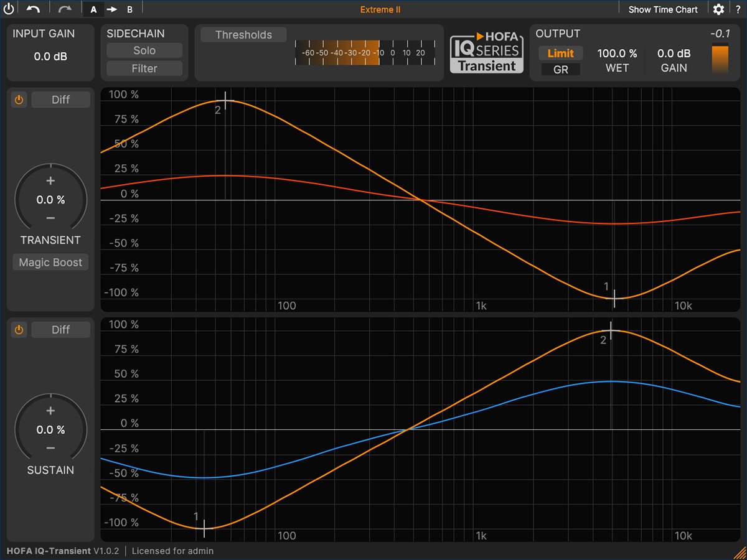Copy A to B using arrow icon
The image size is (747, 560).
click(x=111, y=9)
